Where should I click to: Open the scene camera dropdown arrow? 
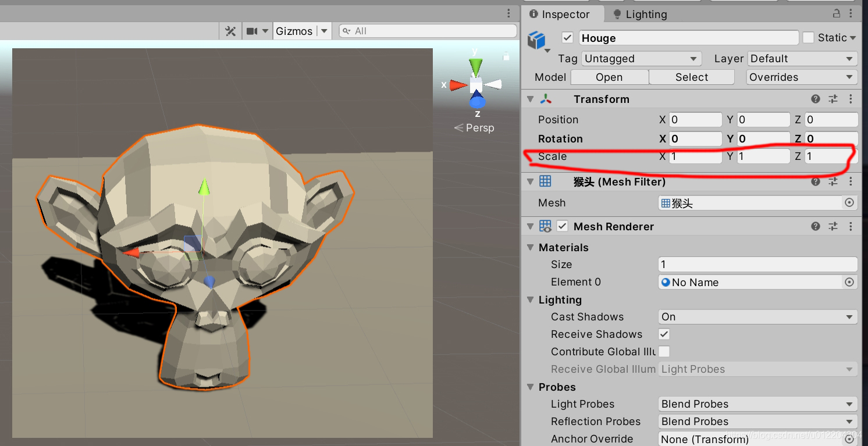point(265,31)
